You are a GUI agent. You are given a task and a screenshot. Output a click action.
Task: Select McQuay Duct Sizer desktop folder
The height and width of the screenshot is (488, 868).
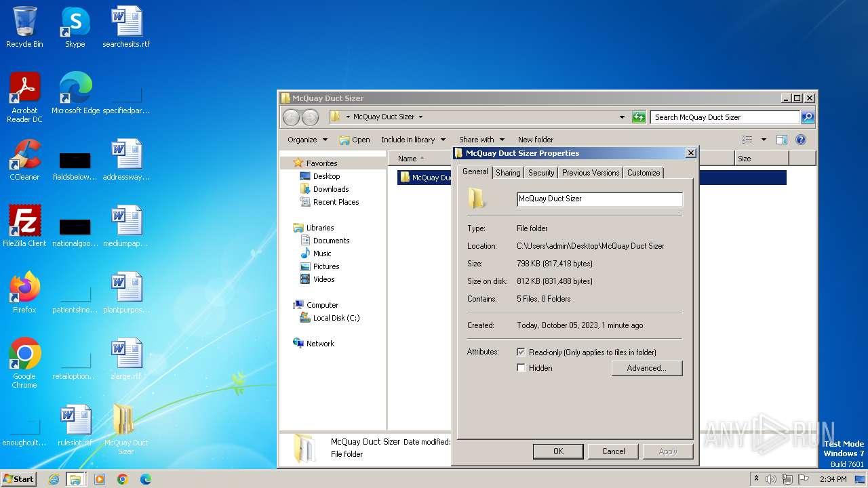(x=126, y=430)
